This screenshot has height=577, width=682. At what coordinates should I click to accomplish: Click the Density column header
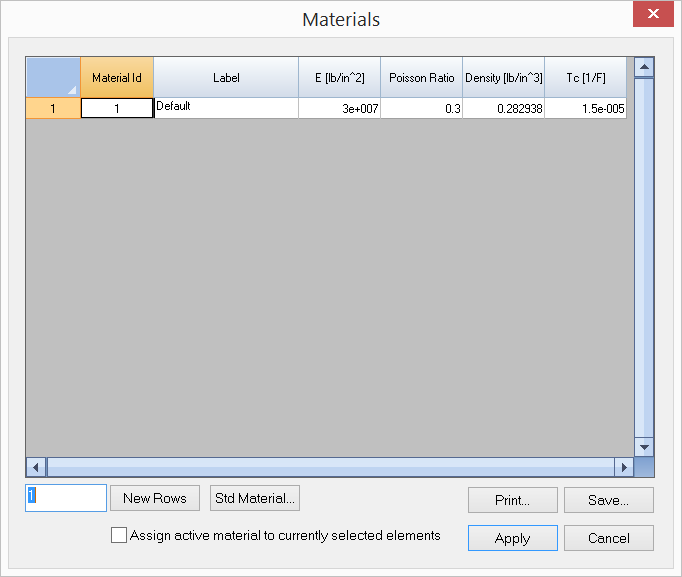(503, 77)
